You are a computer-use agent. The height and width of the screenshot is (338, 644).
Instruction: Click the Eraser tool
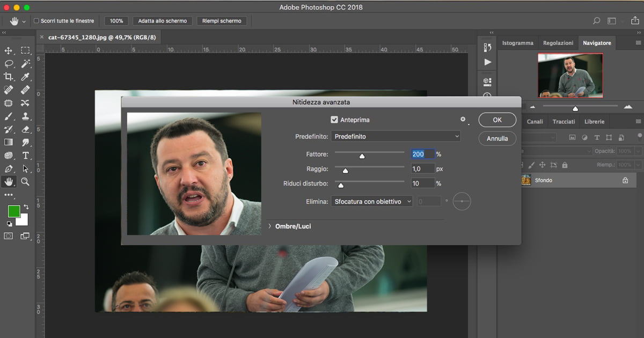pyautogui.click(x=25, y=129)
